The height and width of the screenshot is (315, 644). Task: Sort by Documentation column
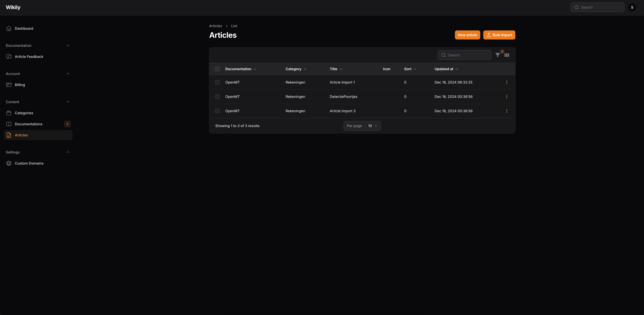point(241,69)
